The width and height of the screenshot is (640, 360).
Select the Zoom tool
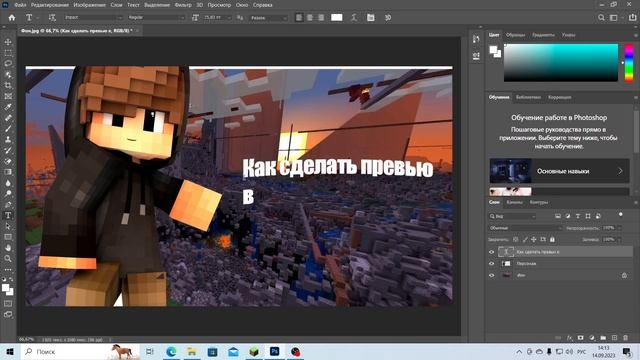click(8, 258)
